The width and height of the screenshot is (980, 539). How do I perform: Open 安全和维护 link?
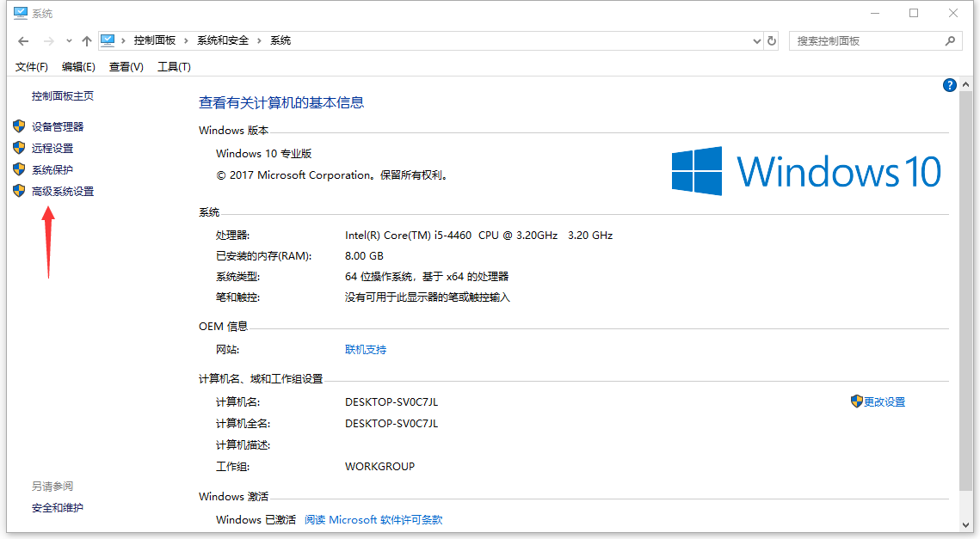[58, 508]
